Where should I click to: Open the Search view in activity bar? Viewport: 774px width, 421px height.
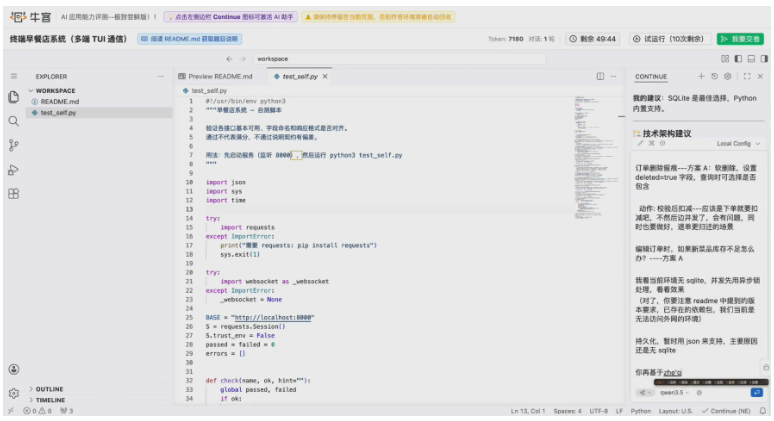tap(14, 121)
